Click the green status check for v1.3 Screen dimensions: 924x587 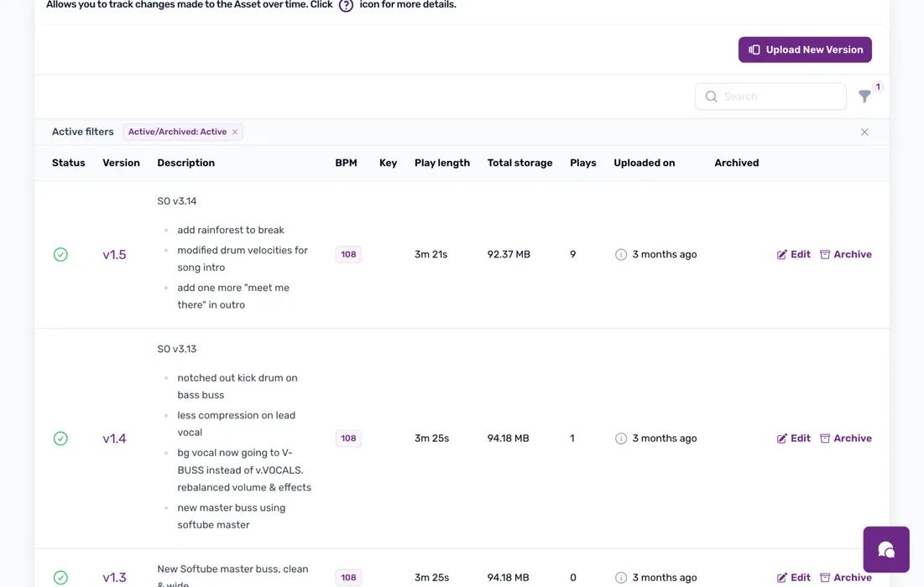(x=60, y=577)
